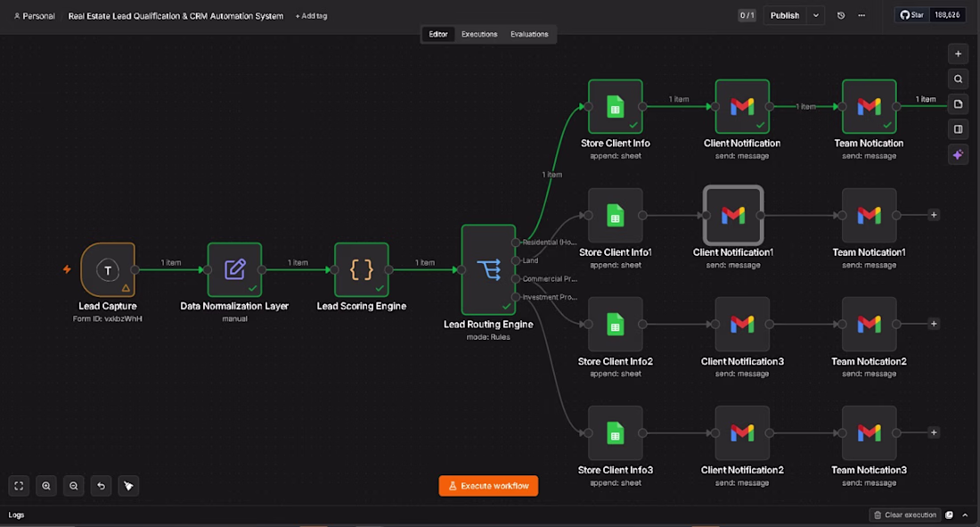980x527 pixels.
Task: Open the Client Notification1 Gmail node
Action: point(733,215)
